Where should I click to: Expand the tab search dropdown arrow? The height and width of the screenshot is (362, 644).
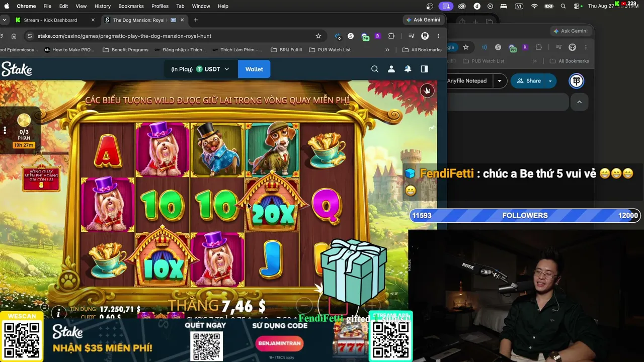[5, 20]
